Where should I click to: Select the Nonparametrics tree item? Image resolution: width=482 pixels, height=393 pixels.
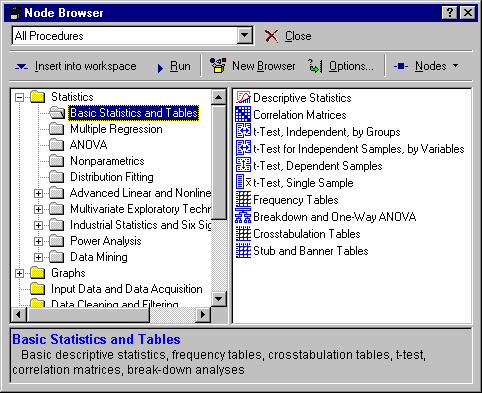pos(107,161)
